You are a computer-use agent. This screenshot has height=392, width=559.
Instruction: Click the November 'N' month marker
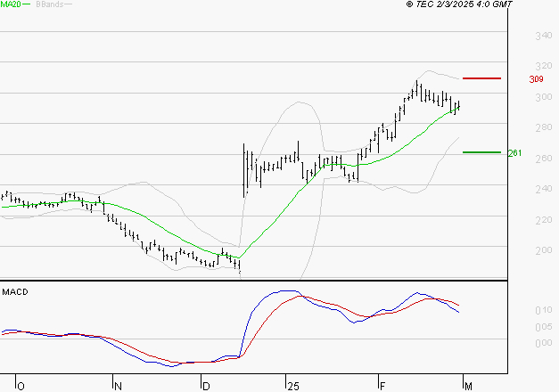point(116,386)
